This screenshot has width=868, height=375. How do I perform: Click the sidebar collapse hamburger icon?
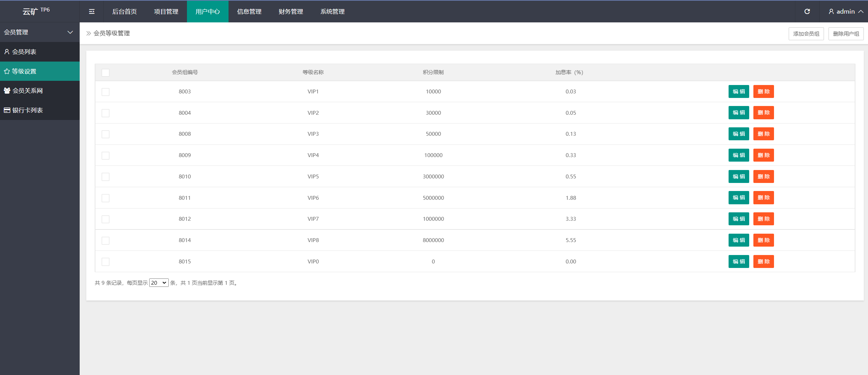pos(92,12)
